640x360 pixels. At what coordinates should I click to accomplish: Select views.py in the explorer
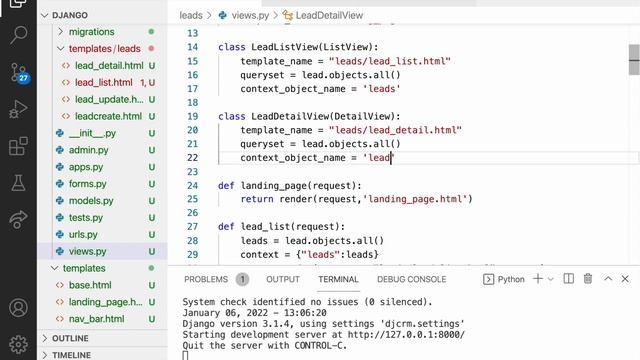(x=87, y=251)
